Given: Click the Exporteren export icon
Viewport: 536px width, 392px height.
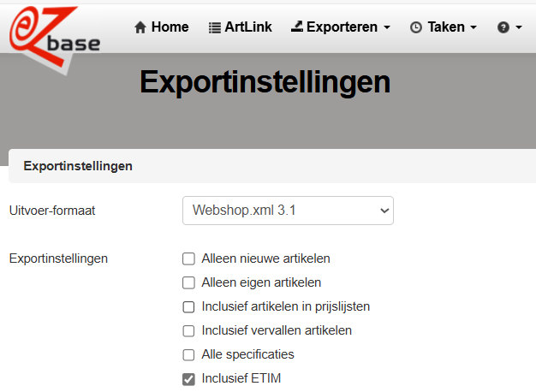Looking at the screenshot, I should [297, 27].
